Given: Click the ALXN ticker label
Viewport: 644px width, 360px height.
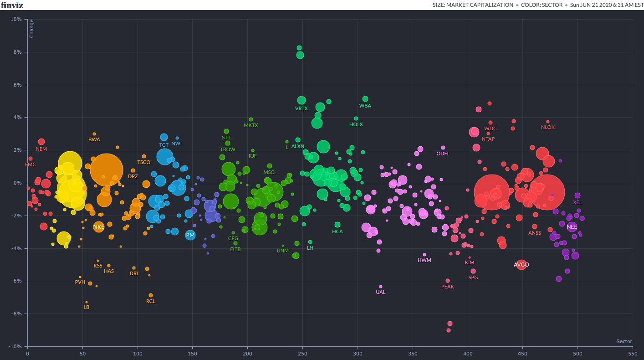Looking at the screenshot, I should [x=298, y=146].
